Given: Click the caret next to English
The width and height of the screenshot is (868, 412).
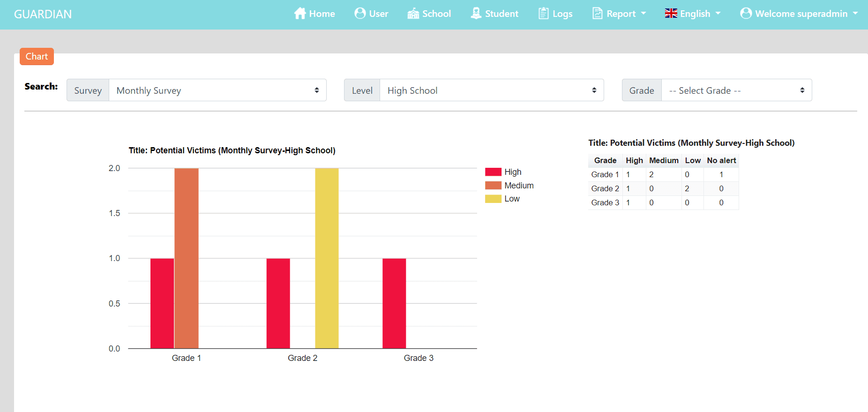Looking at the screenshot, I should point(718,14).
